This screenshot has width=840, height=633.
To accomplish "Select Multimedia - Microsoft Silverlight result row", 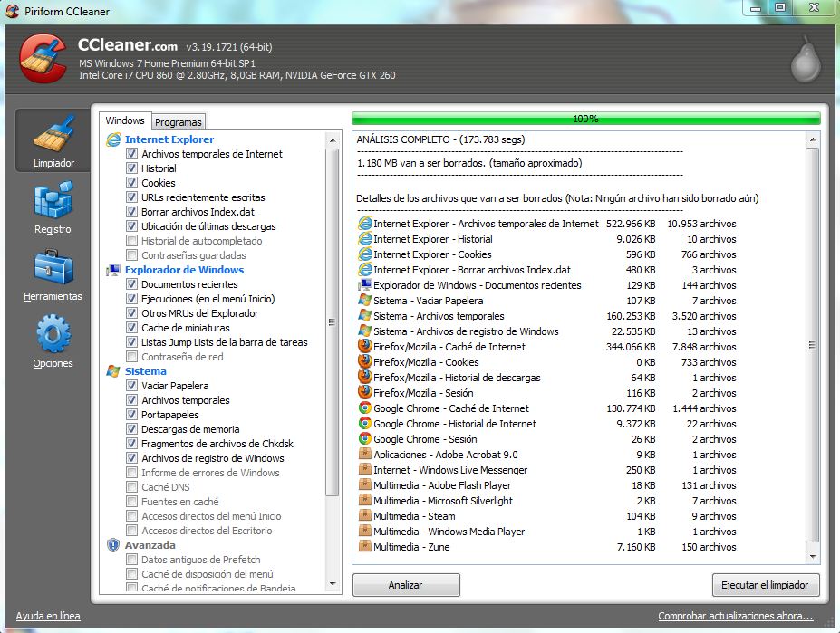I will click(x=546, y=501).
